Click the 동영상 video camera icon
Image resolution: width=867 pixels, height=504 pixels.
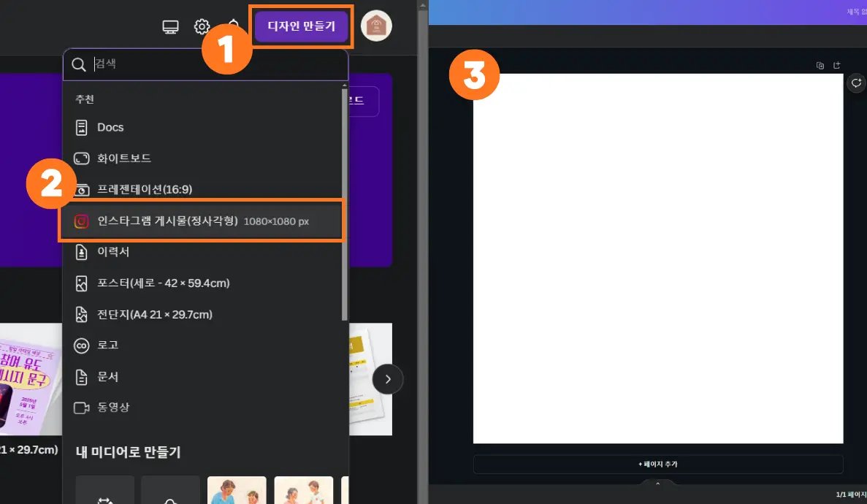click(82, 408)
